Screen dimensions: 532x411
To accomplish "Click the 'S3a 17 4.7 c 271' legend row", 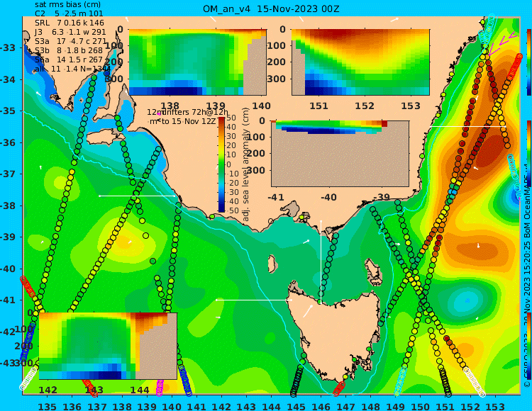I will point(70,41).
